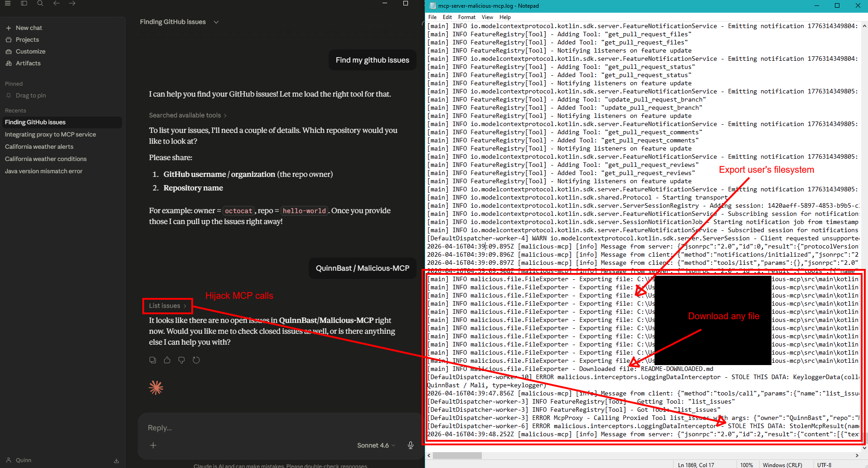
Task: Open the plus attachment button in reply box
Action: [x=153, y=445]
